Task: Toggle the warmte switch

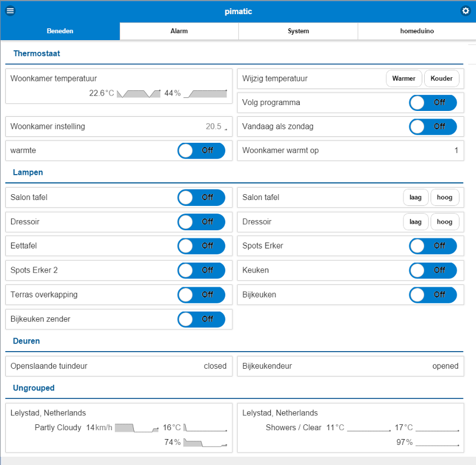Action: pyautogui.click(x=201, y=150)
